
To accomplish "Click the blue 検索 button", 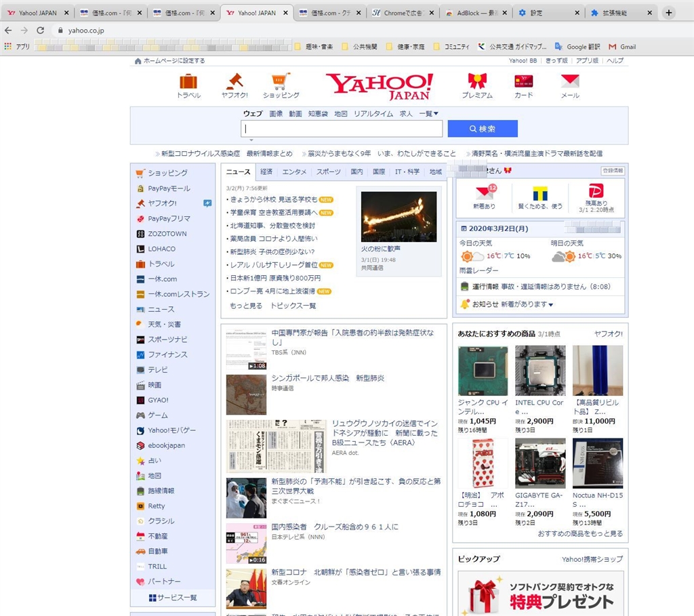I will click(483, 129).
